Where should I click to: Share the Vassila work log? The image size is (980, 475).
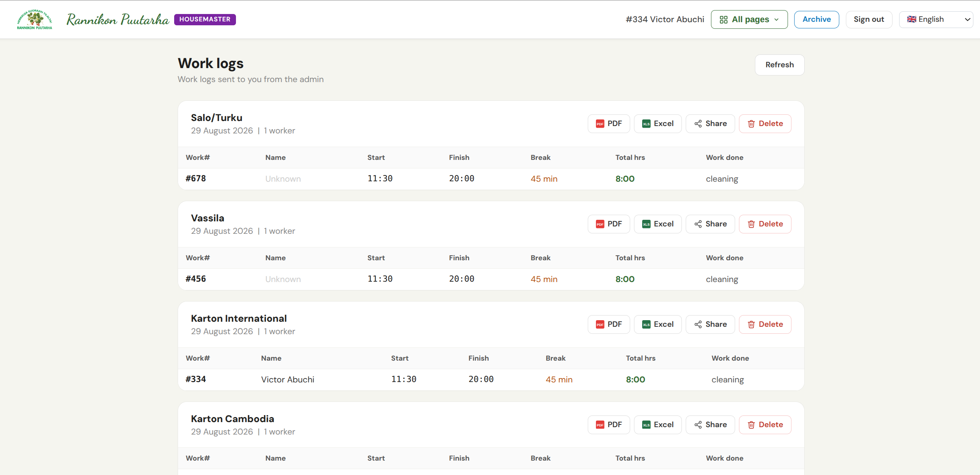pos(710,224)
